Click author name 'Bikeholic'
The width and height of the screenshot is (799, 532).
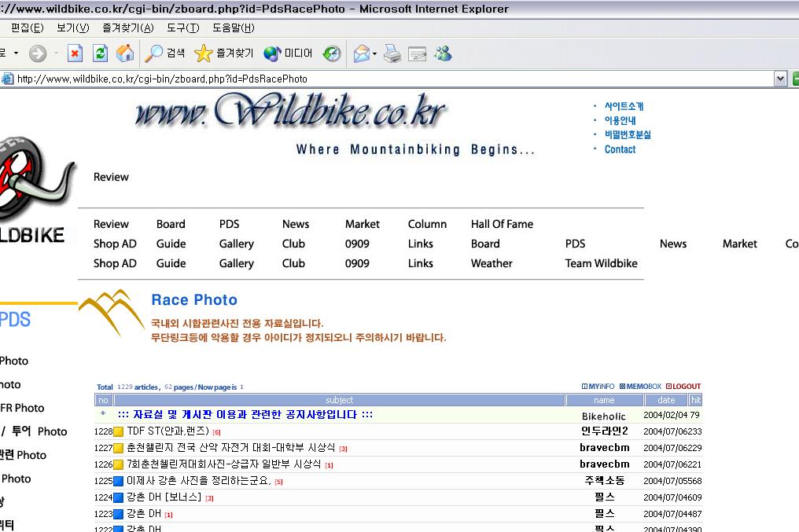click(604, 416)
